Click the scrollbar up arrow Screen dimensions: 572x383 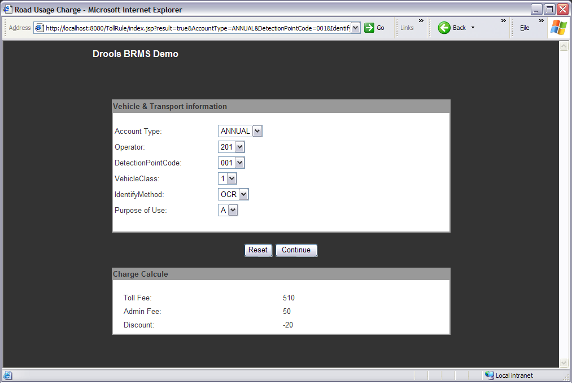pos(564,46)
